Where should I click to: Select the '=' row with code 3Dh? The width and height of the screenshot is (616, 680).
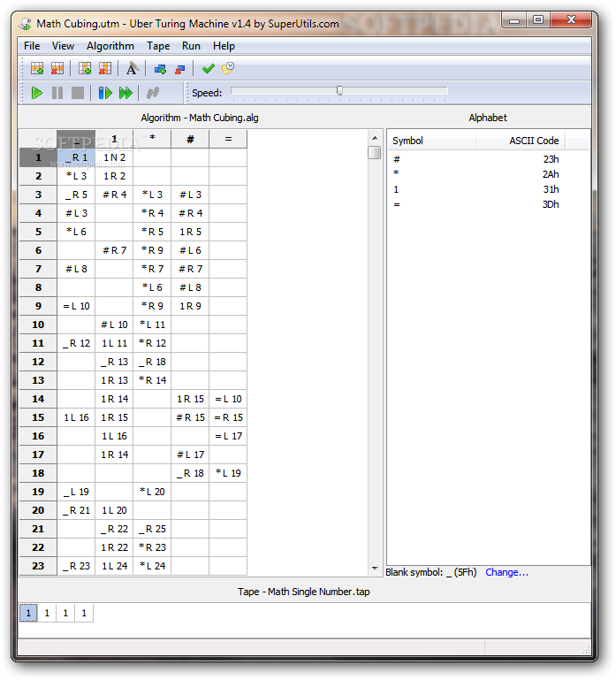476,204
